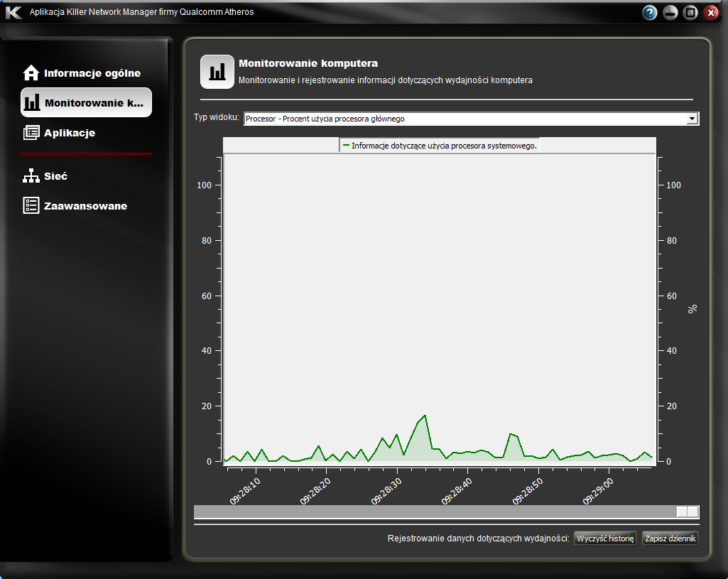The height and width of the screenshot is (579, 728).
Task: Click Wyczyść historię button
Action: coord(605,538)
